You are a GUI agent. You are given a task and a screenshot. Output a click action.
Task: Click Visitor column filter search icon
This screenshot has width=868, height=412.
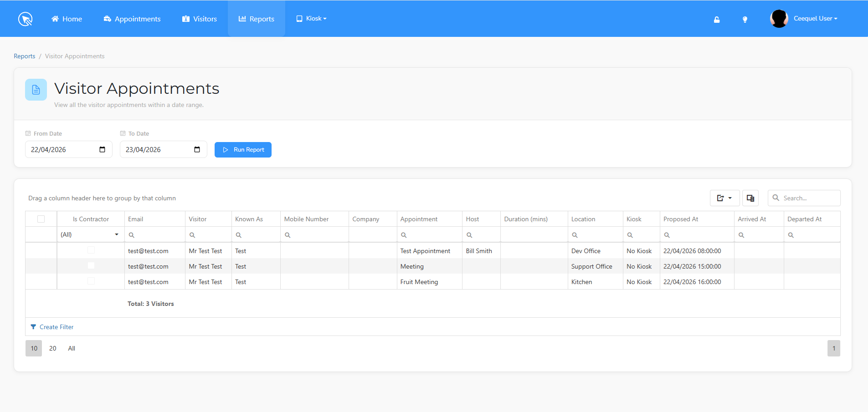tap(192, 235)
